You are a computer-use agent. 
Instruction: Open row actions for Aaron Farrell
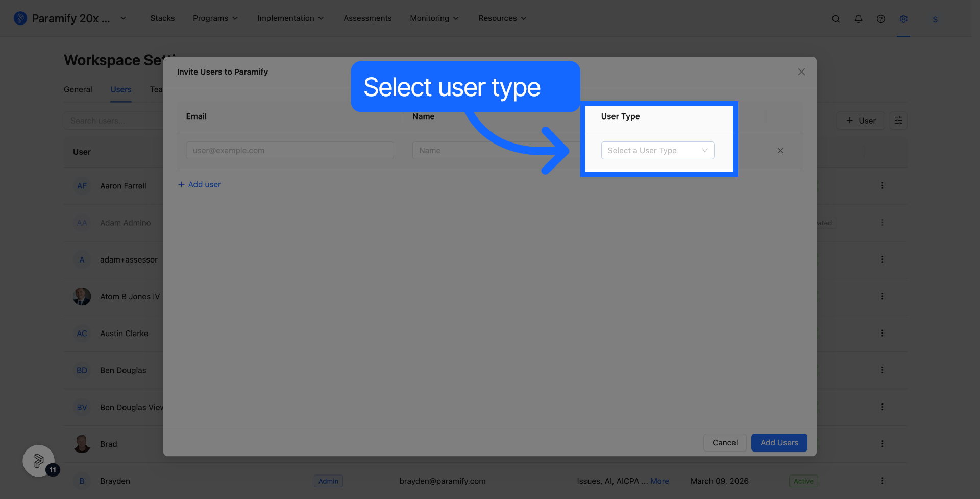pyautogui.click(x=882, y=186)
